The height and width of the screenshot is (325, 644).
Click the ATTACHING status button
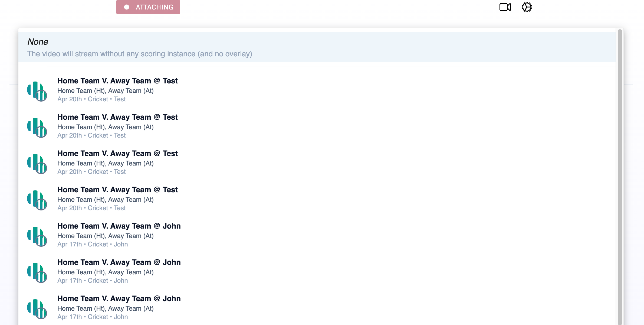[x=148, y=7]
